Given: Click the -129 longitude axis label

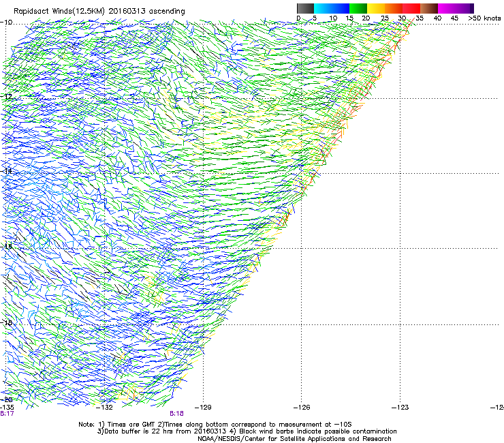Looking at the screenshot, I should [203, 408].
